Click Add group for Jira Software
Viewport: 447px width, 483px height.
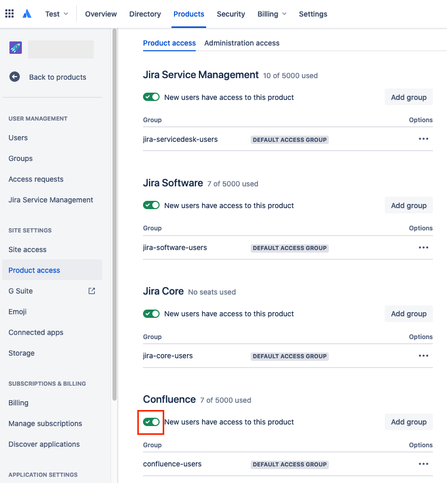click(x=409, y=205)
